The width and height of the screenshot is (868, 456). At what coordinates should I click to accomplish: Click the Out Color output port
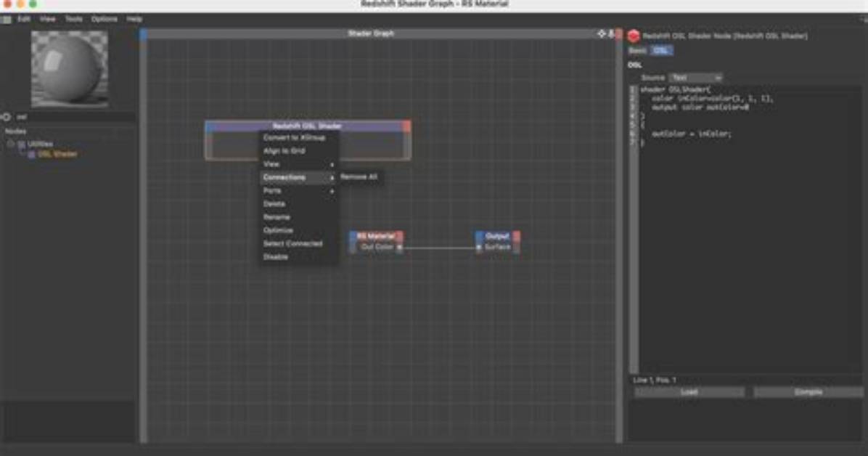(400, 248)
